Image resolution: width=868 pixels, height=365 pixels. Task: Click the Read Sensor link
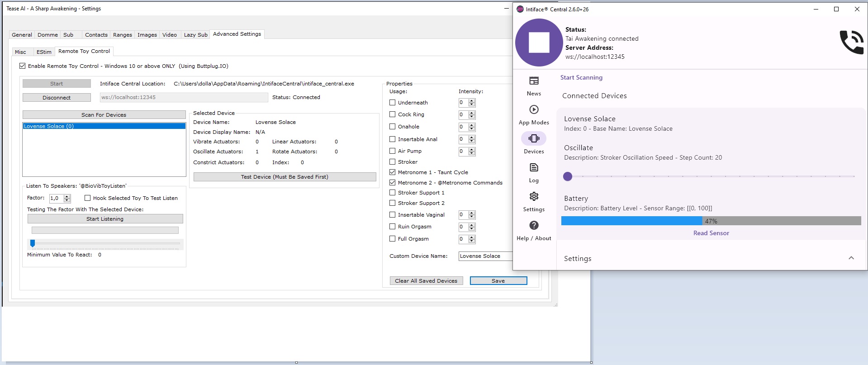tap(711, 233)
